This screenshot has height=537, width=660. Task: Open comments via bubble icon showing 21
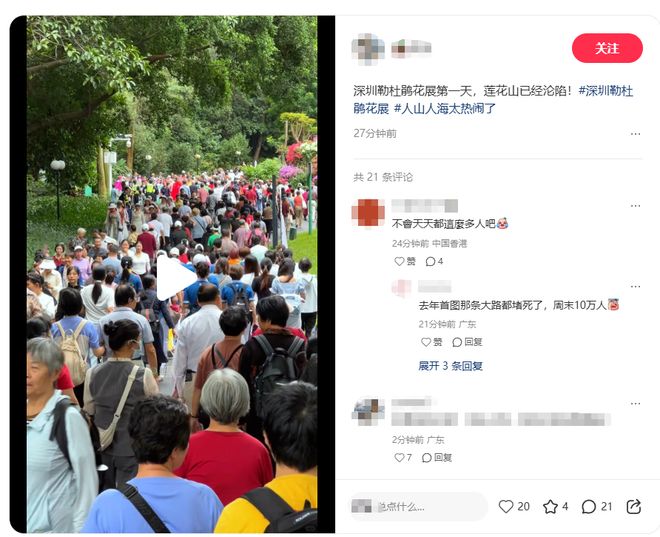[x=596, y=506]
